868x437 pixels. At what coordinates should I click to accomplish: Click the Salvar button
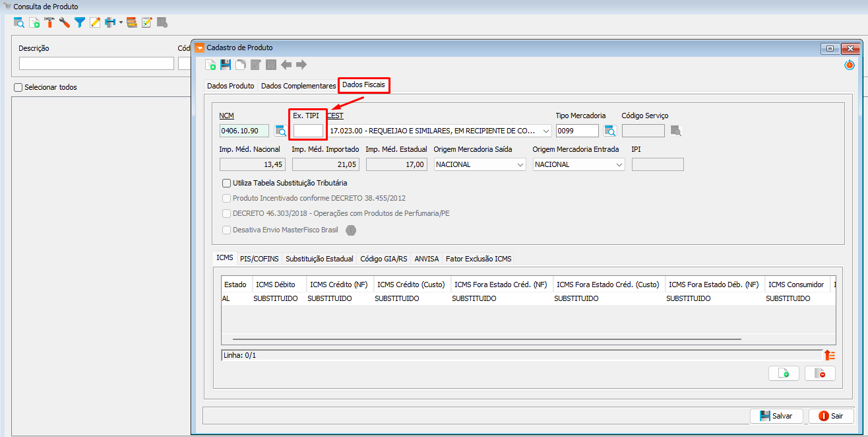(776, 416)
